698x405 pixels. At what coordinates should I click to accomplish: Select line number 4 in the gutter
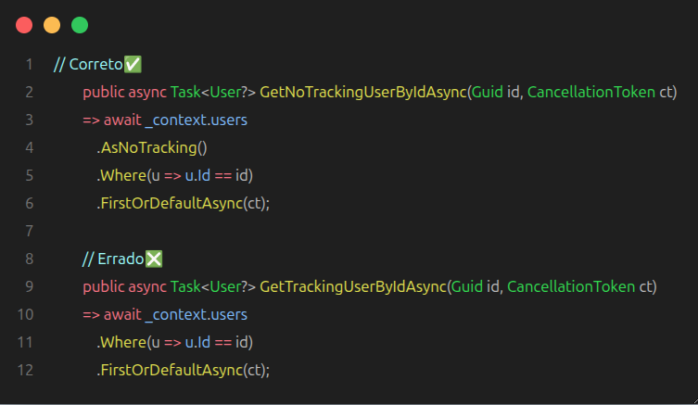click(x=30, y=148)
